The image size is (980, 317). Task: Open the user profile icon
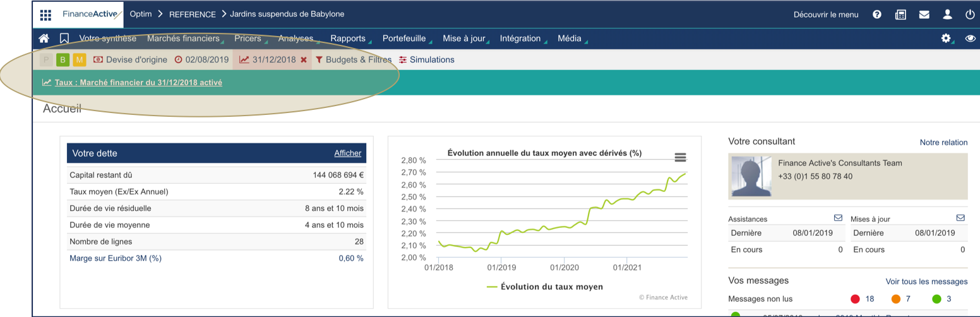tap(947, 15)
